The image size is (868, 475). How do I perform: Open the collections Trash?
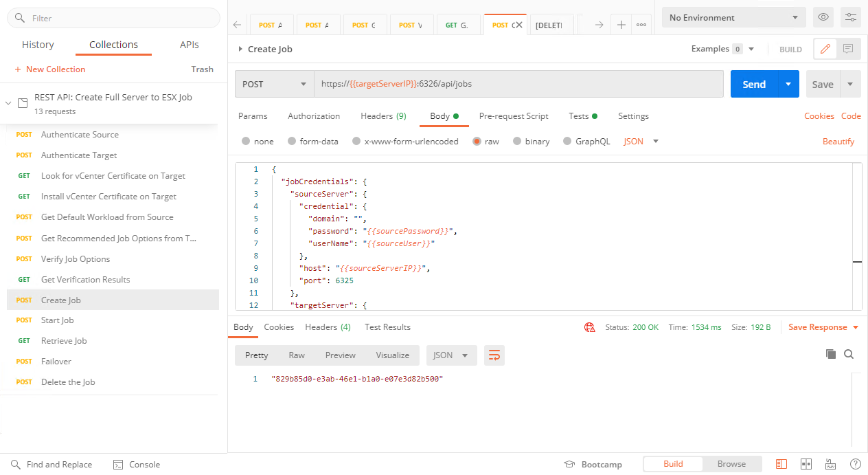202,69
